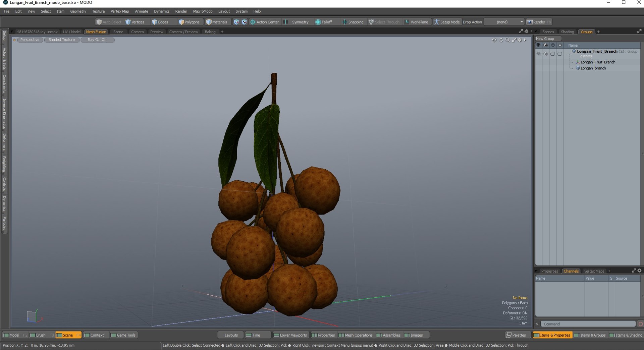Add a new viewport tab with plus
This screenshot has width=644, height=350.
tap(222, 32)
